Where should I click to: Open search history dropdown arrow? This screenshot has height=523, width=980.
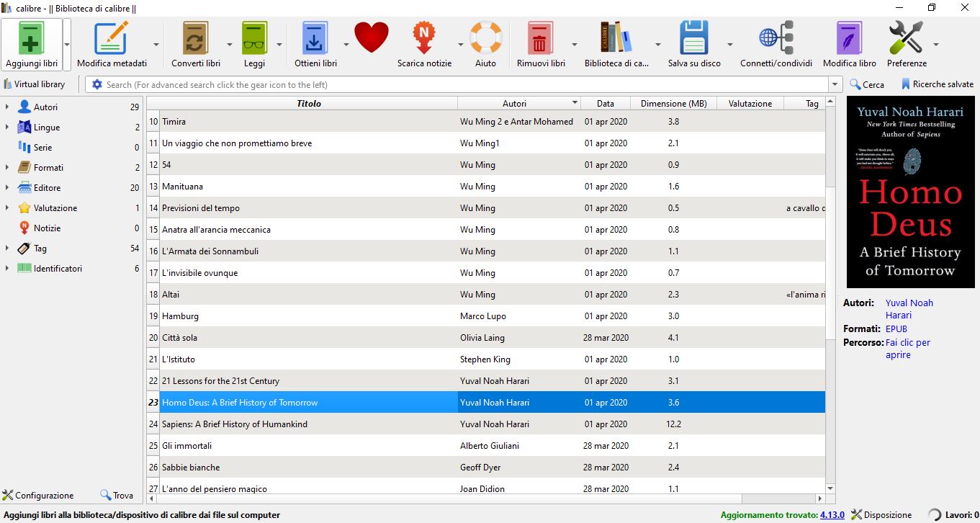click(x=835, y=85)
